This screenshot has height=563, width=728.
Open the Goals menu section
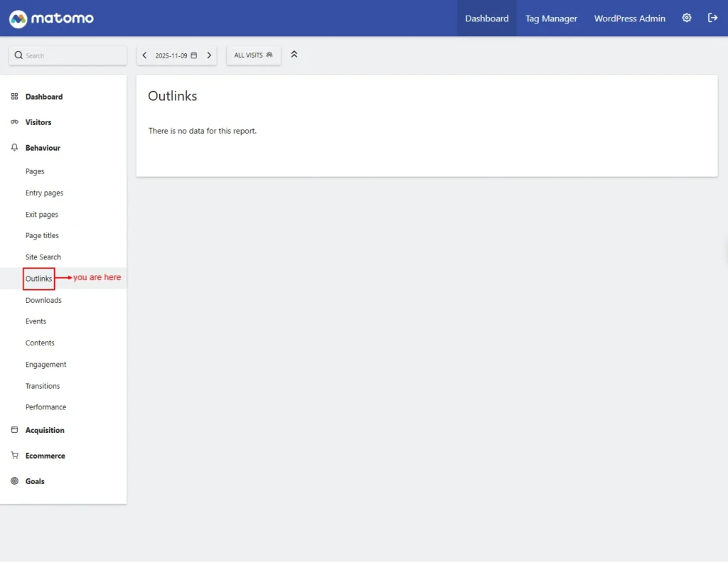point(35,481)
